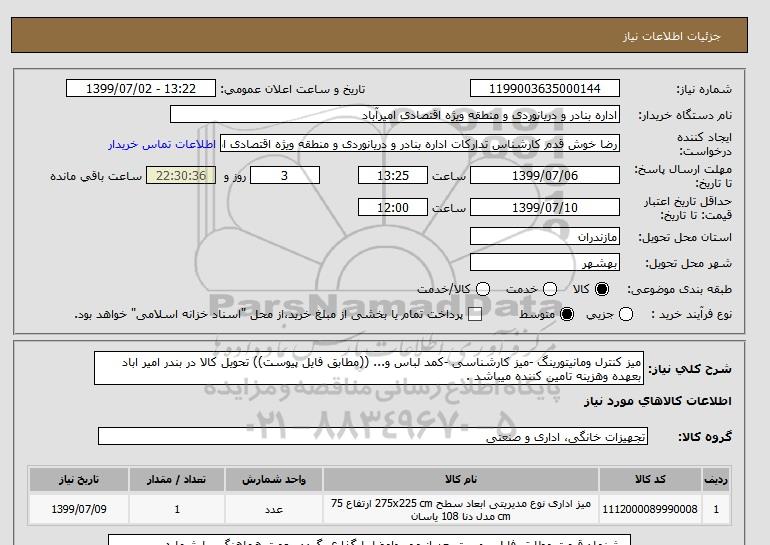Screen dimensions: 770x545
Task: Click the جزئیات اطلاعات نیاز header title
Action: click(671, 36)
